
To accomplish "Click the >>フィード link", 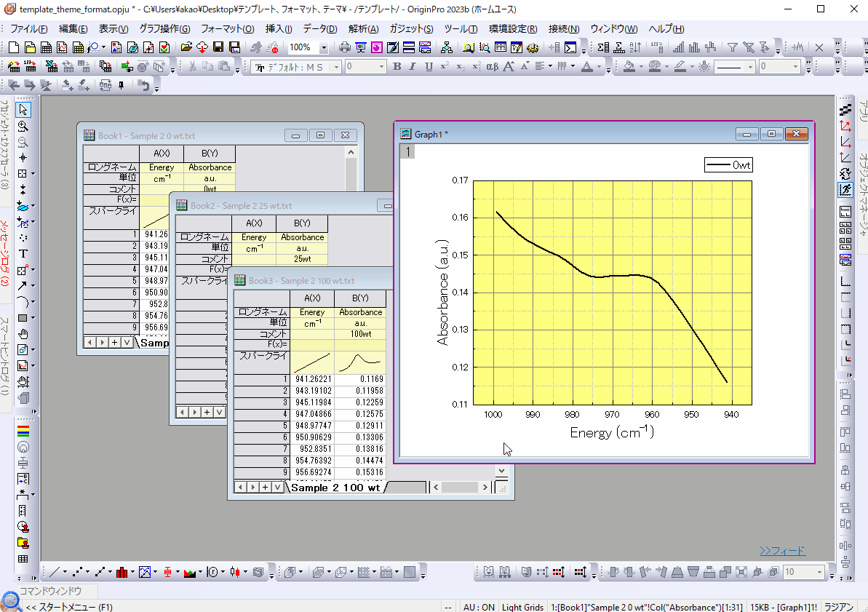I will 782,551.
